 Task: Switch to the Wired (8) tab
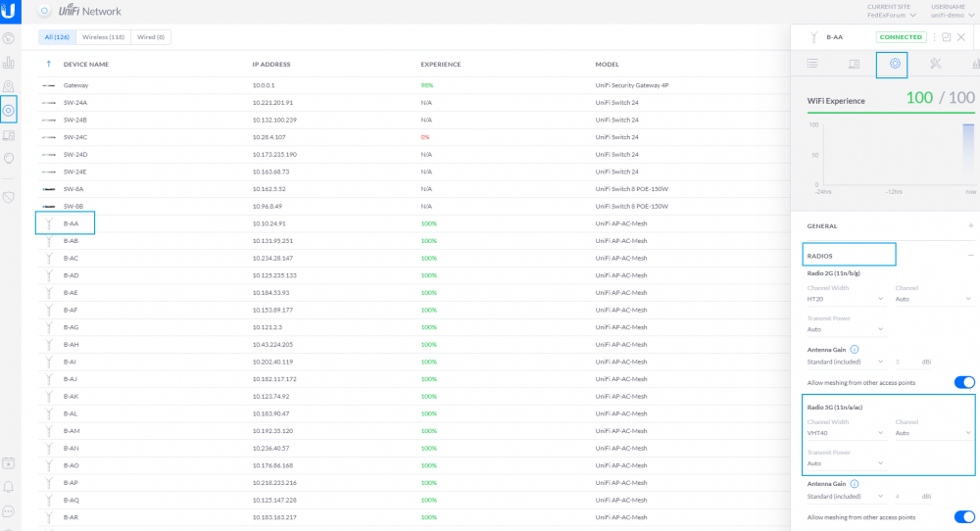pyautogui.click(x=151, y=37)
